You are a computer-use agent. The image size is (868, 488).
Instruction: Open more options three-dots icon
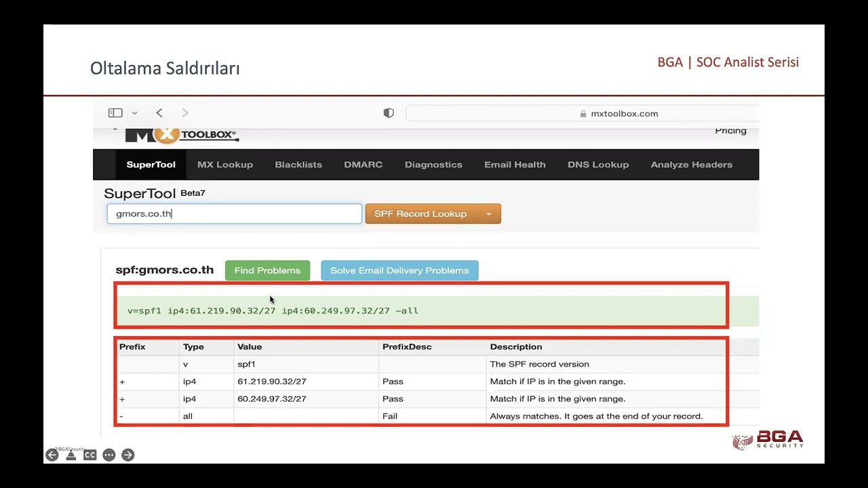tap(109, 455)
